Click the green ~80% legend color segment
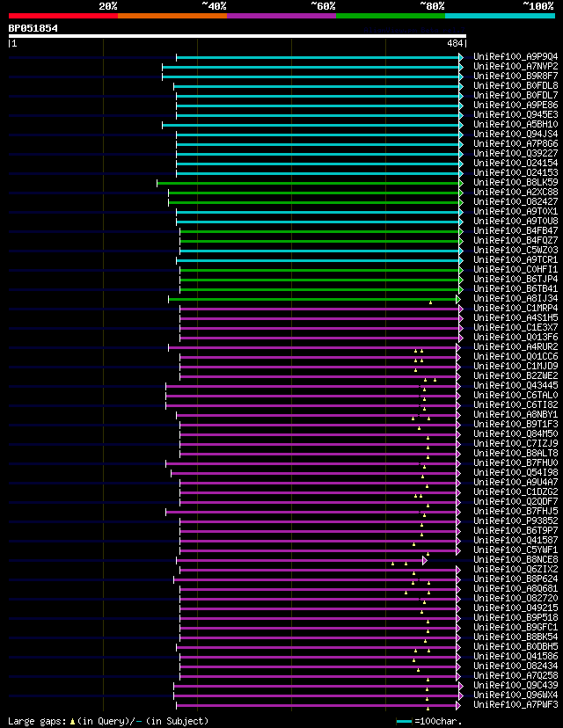Viewport: 563px width, 728px height. tap(391, 16)
